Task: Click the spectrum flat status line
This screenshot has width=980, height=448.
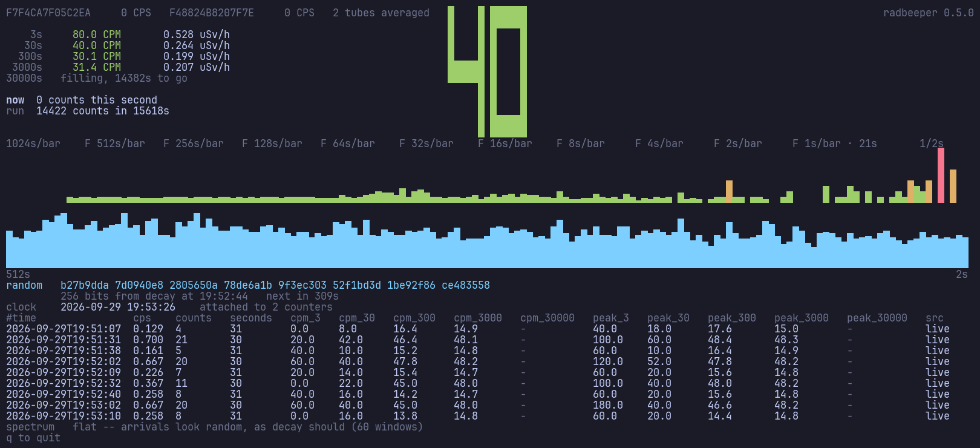Action: click(x=215, y=427)
